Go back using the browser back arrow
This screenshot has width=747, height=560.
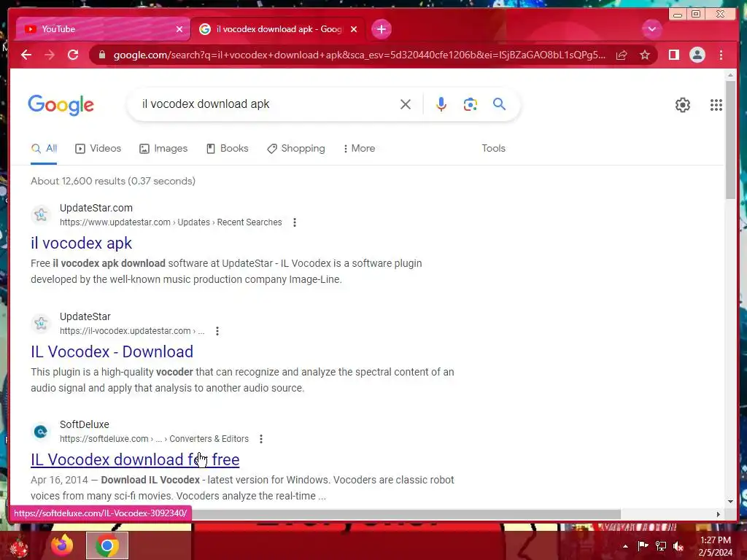click(x=26, y=55)
